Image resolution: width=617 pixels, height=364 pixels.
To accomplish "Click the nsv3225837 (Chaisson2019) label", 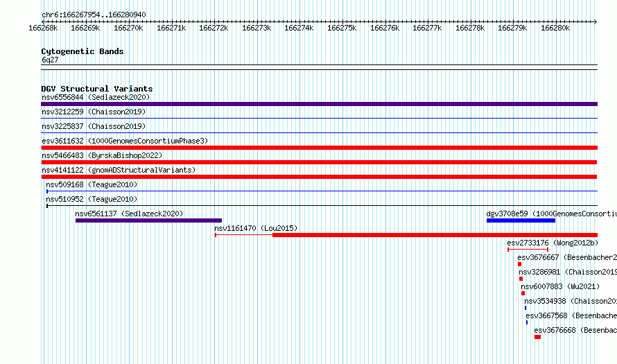I will click(x=94, y=126).
